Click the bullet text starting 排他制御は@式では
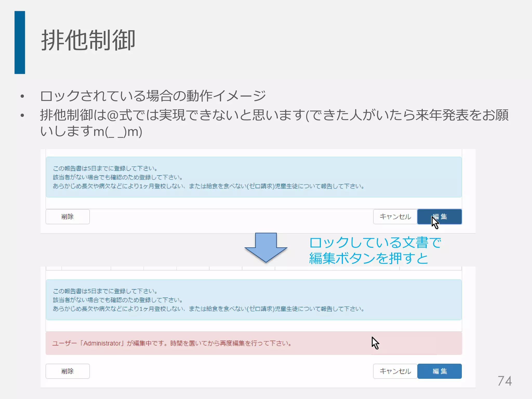 [x=274, y=123]
